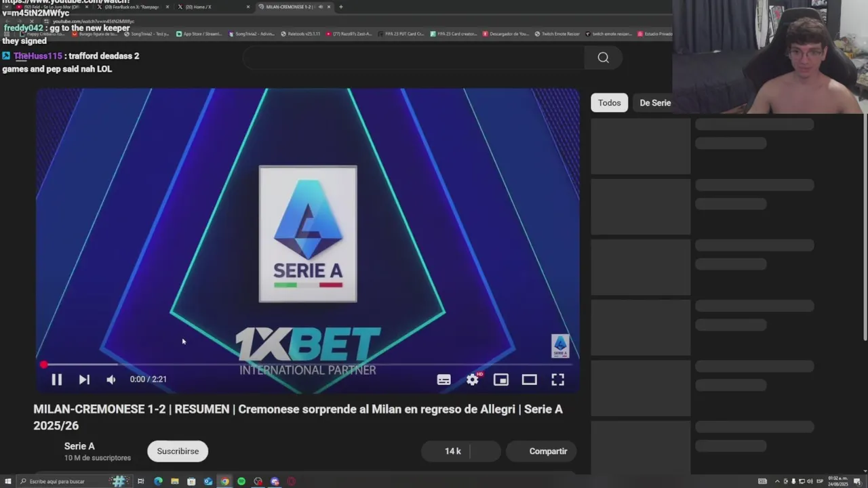Open a new browser tab
The image size is (868, 488).
341,7
